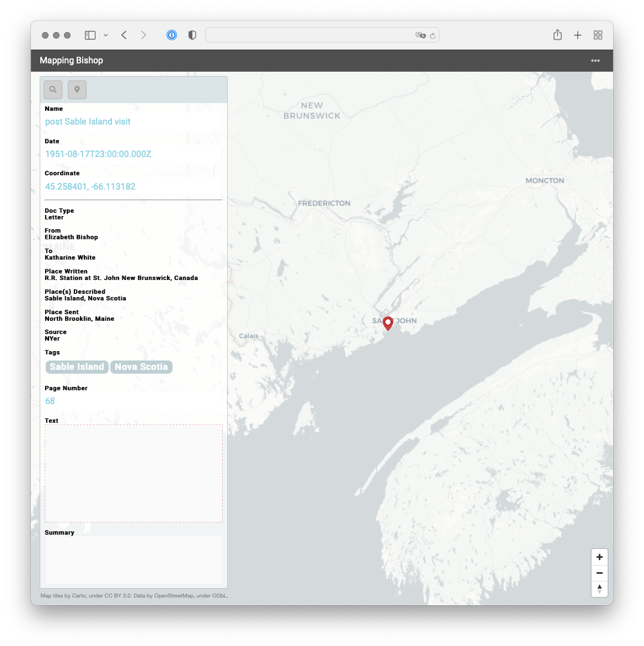Open the search panel magnifier button

53,89
